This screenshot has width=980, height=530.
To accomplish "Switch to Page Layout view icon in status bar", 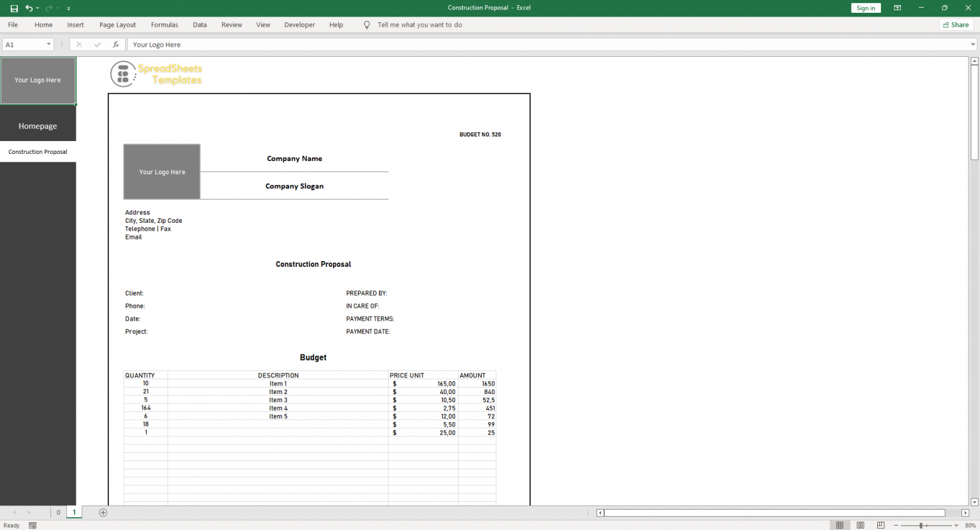I will [x=860, y=525].
